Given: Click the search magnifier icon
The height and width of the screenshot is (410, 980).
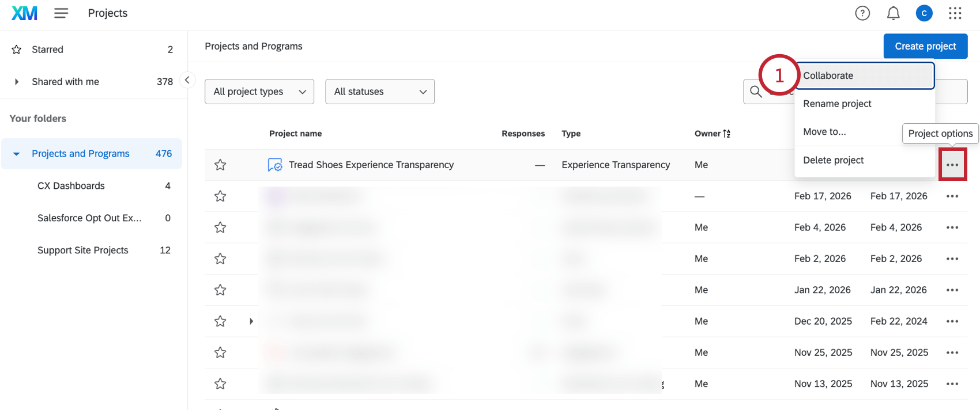Looking at the screenshot, I should click(x=756, y=92).
